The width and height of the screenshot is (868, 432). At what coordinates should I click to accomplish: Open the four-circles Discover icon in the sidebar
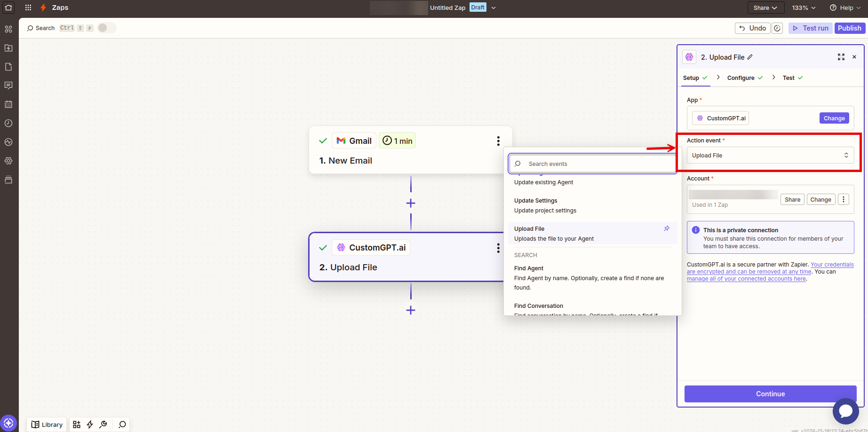click(8, 29)
